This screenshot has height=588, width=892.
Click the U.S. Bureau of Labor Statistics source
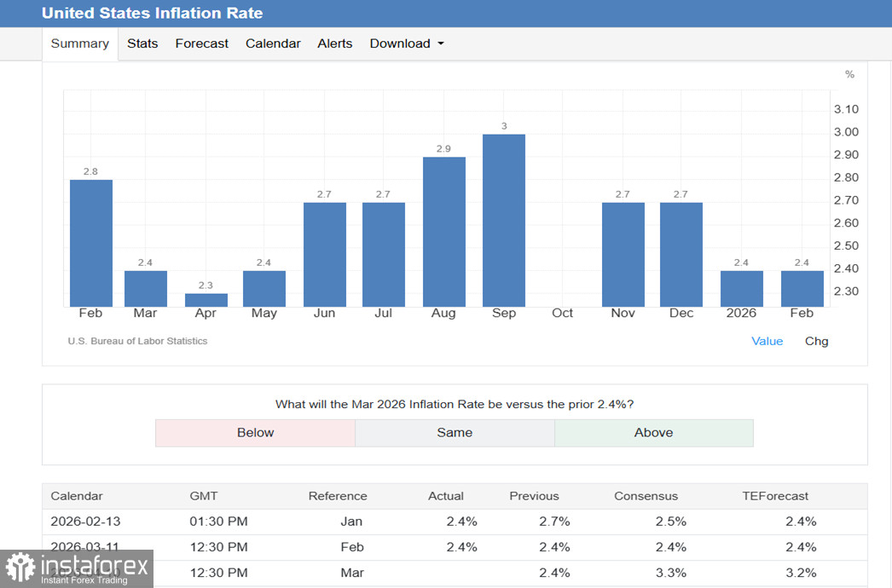[x=137, y=341]
